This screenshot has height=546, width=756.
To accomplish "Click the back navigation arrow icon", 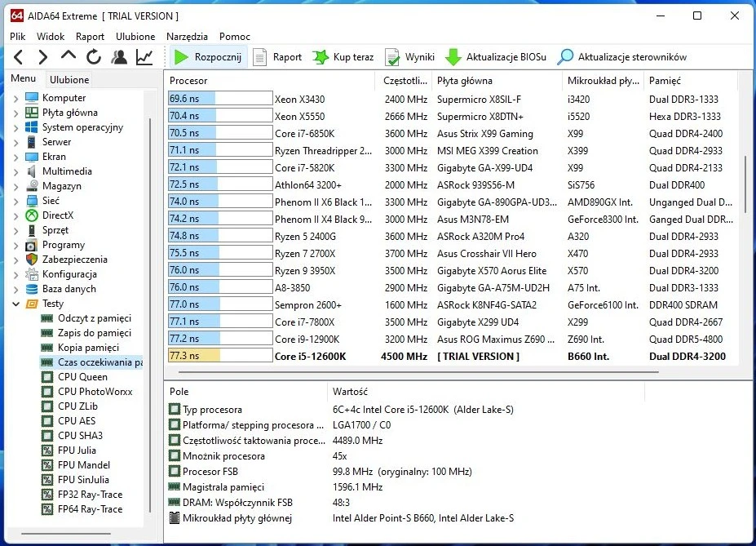I will (x=19, y=57).
